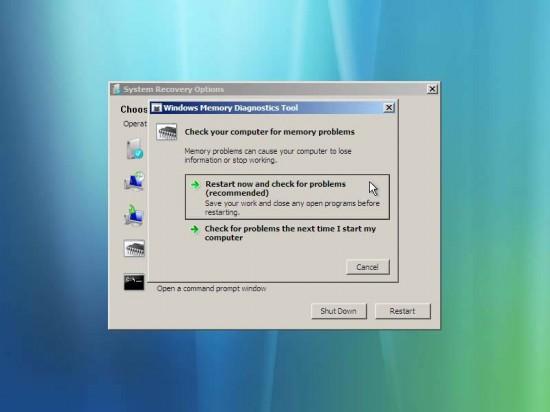The width and height of the screenshot is (550, 412).
Task: Close the System Recovery Options window
Action: coord(432,89)
